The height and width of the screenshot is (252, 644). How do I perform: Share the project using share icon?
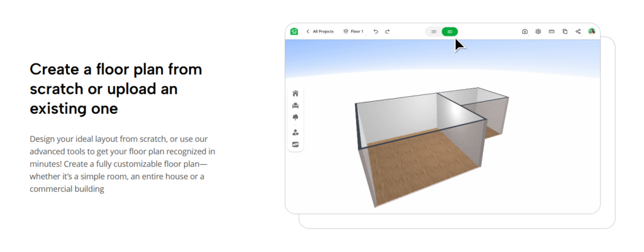pos(578,31)
